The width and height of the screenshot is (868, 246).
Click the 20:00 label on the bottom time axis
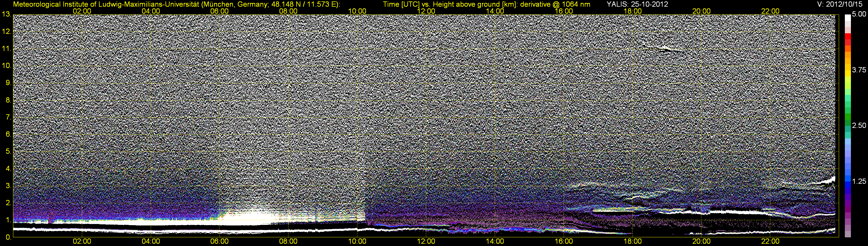coord(702,242)
